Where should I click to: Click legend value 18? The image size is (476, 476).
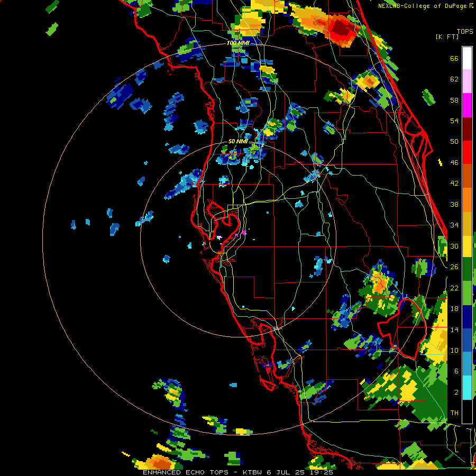pyautogui.click(x=454, y=309)
